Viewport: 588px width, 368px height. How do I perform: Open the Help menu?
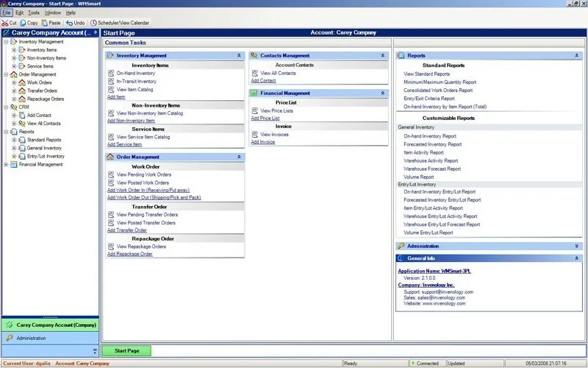pos(71,13)
